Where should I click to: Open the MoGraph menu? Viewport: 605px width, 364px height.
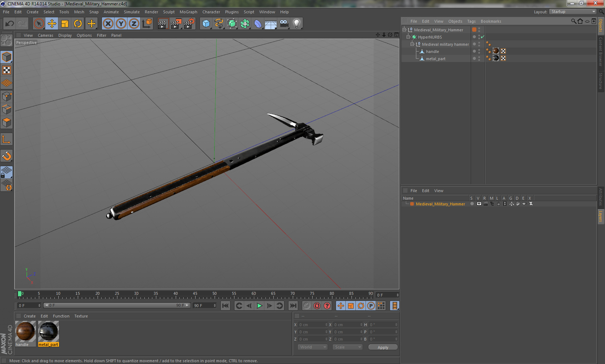tap(188, 12)
